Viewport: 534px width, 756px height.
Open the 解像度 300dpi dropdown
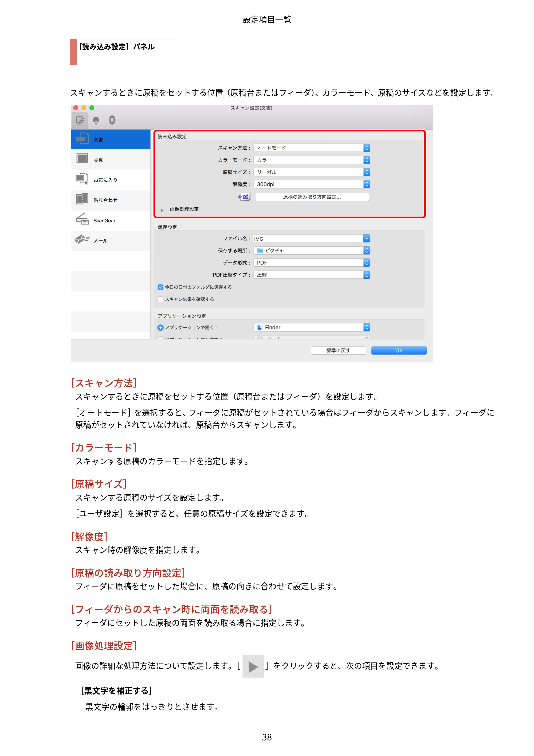[312, 184]
